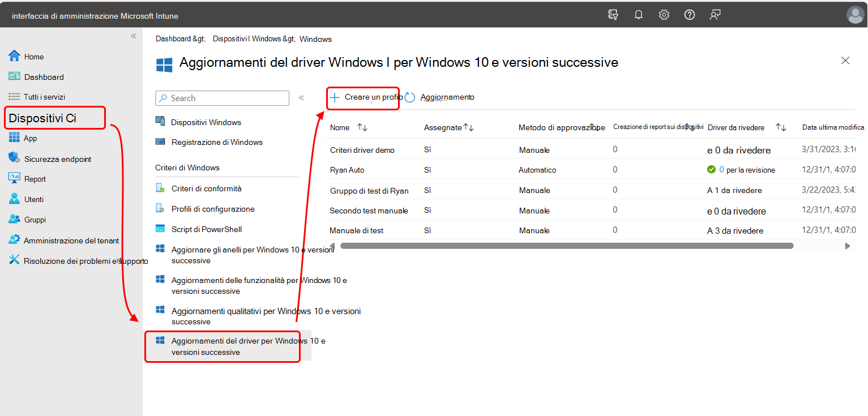Image resolution: width=868 pixels, height=416 pixels.
Task: Open the Criteri driver demo profile
Action: 362,150
